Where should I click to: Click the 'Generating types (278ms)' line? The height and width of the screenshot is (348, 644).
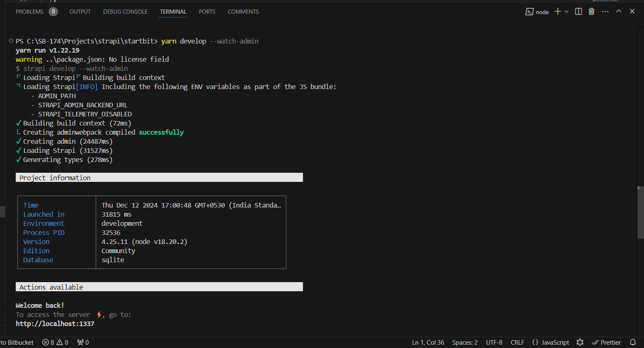(64, 159)
